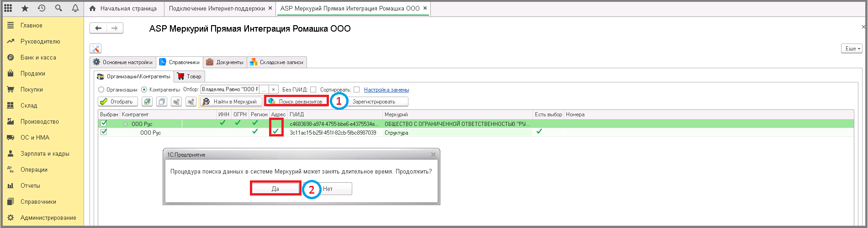This screenshot has width=868, height=228.
Task: Click the Отбор filter input field
Action: click(230, 89)
